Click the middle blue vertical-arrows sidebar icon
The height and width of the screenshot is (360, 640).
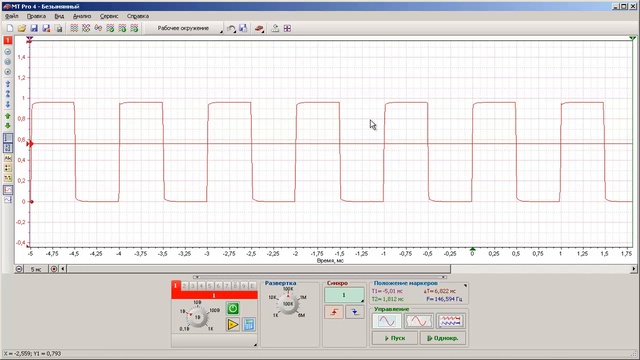point(8,94)
